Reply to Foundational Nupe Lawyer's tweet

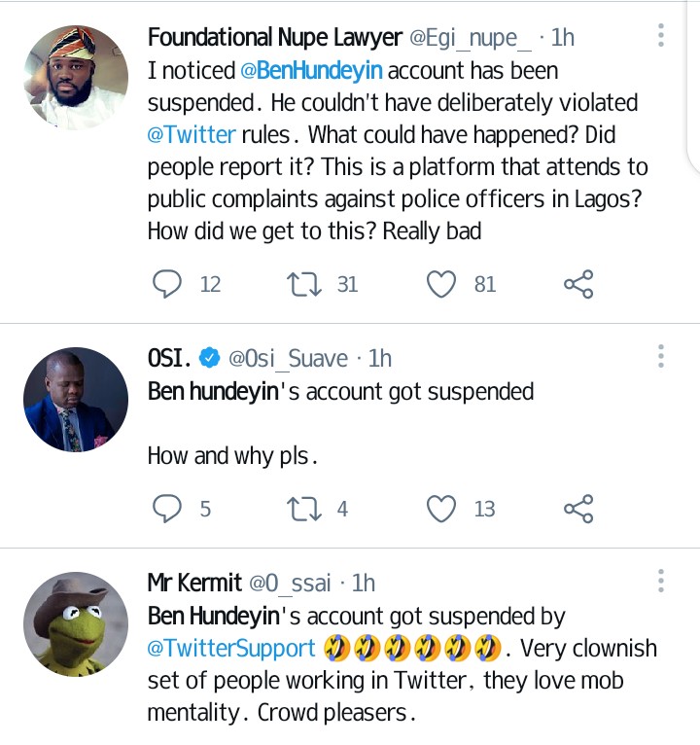click(168, 284)
